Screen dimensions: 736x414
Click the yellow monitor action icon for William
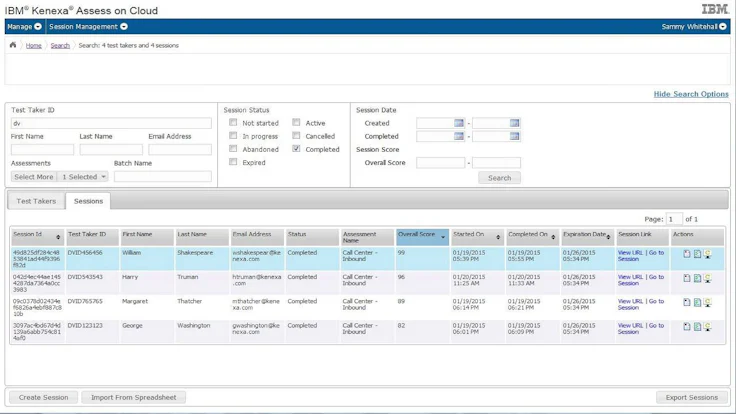coord(707,254)
